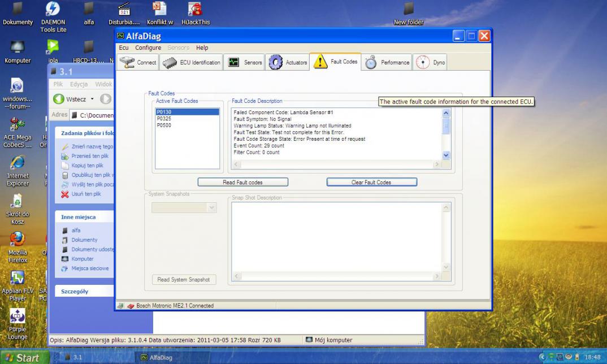Click the Read Fault codes button
This screenshot has width=607, height=364.
pyautogui.click(x=242, y=182)
